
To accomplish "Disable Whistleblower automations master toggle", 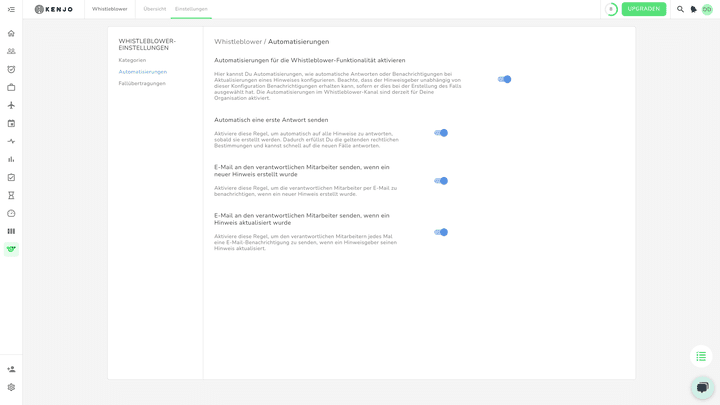I will [504, 79].
